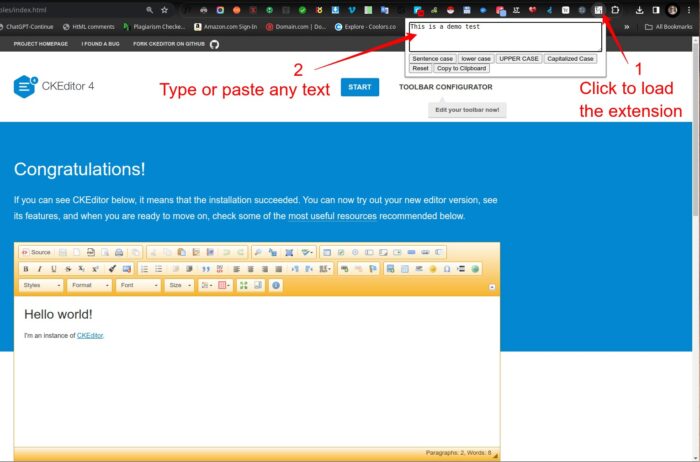
Task: Toggle Subscript formatting
Action: (81, 269)
